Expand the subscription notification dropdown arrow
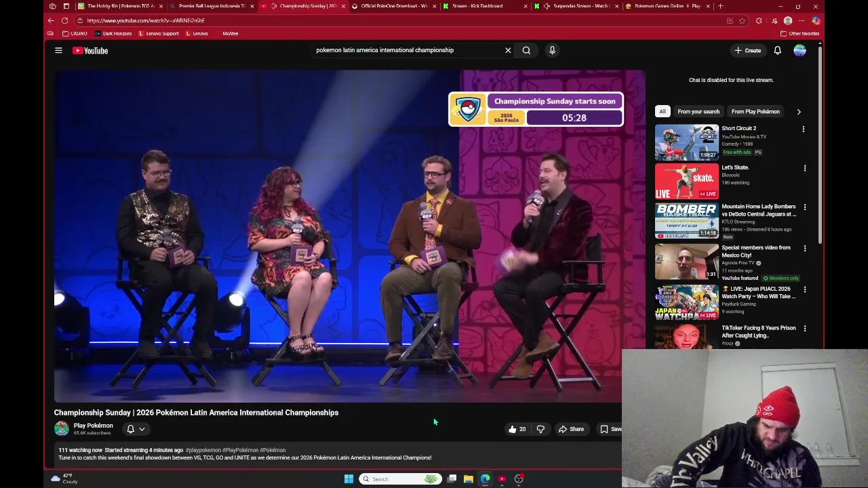 [142, 429]
